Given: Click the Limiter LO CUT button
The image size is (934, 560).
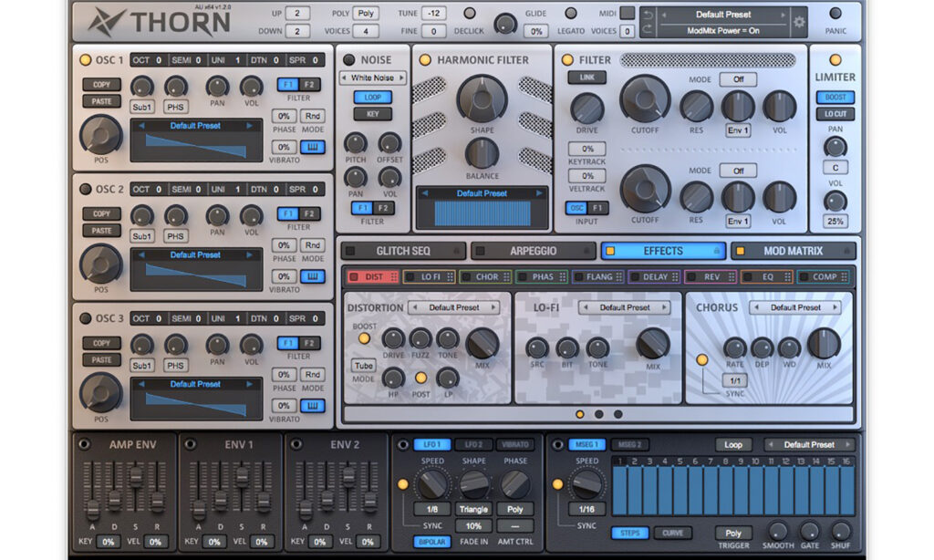Looking at the screenshot, I should click(835, 114).
